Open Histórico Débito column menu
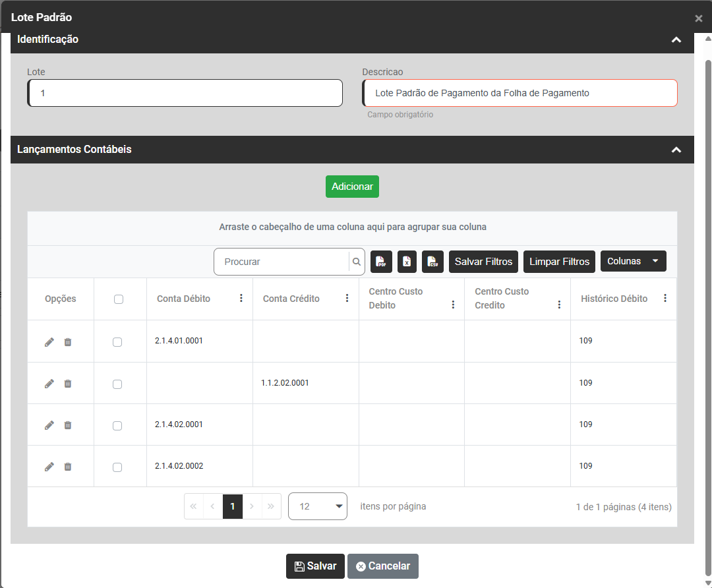The image size is (712, 588). click(x=665, y=298)
